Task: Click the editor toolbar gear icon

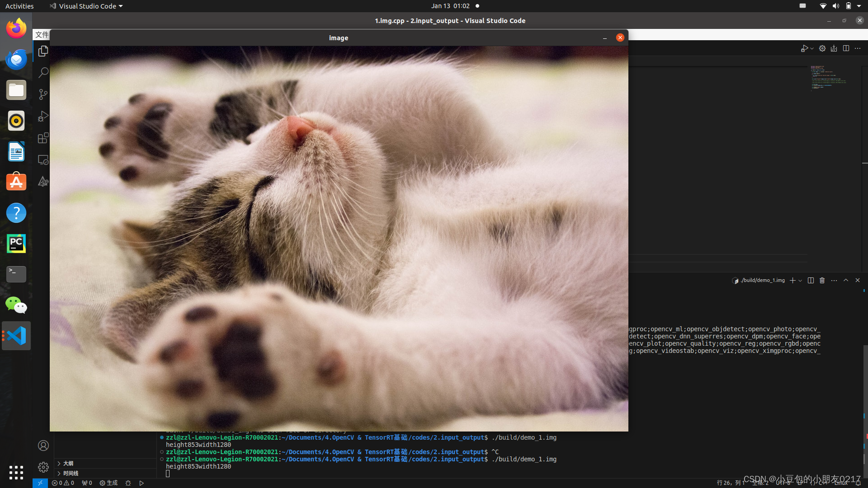Action: [x=822, y=48]
